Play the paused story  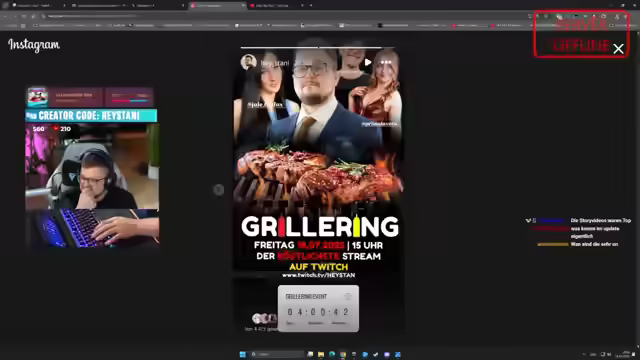click(368, 62)
